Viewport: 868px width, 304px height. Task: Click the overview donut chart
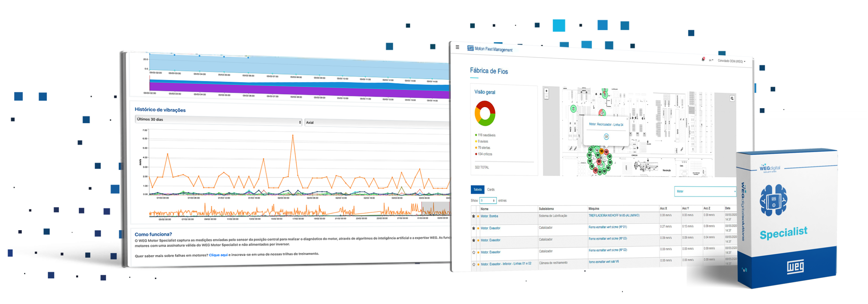click(485, 113)
